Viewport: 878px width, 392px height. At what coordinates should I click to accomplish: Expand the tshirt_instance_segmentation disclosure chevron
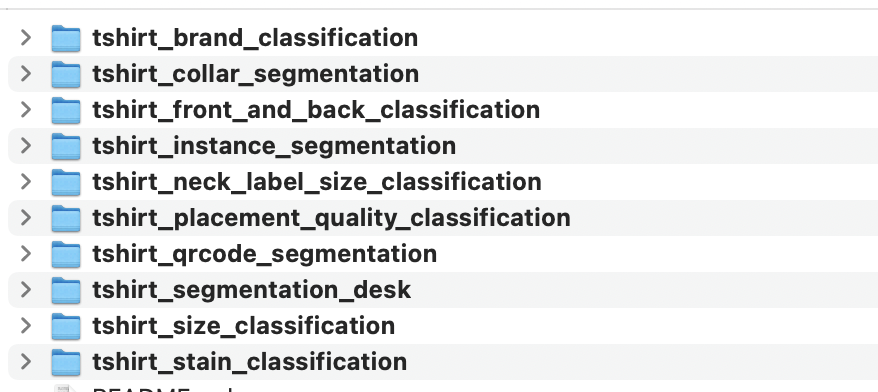[x=26, y=146]
